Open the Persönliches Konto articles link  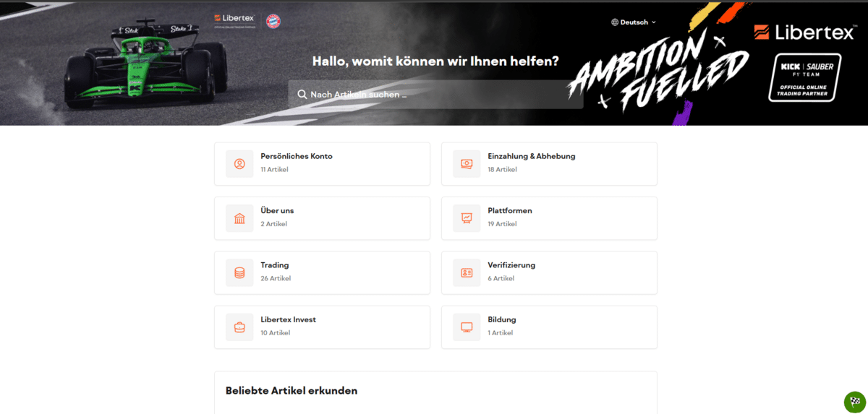pos(297,156)
